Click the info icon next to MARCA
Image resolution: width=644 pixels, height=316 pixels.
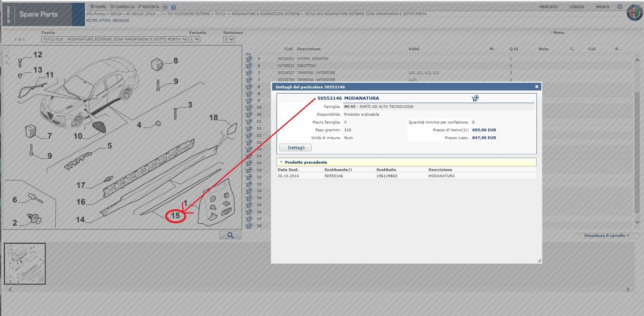point(619,7)
